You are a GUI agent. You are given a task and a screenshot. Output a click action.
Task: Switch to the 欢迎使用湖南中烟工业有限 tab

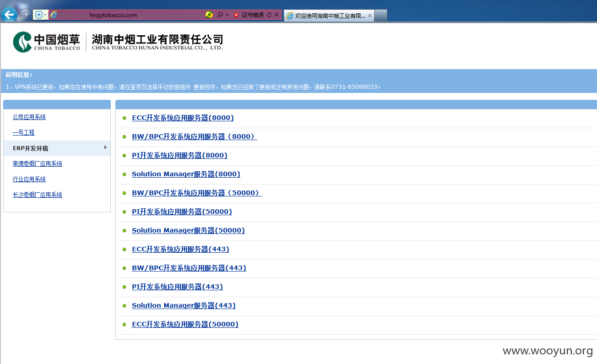[330, 16]
